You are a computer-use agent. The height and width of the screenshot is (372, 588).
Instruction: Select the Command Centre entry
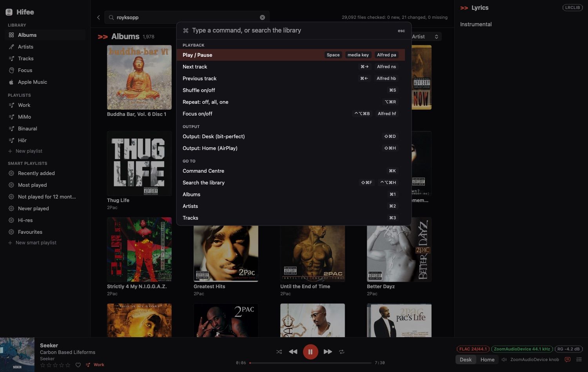291,171
